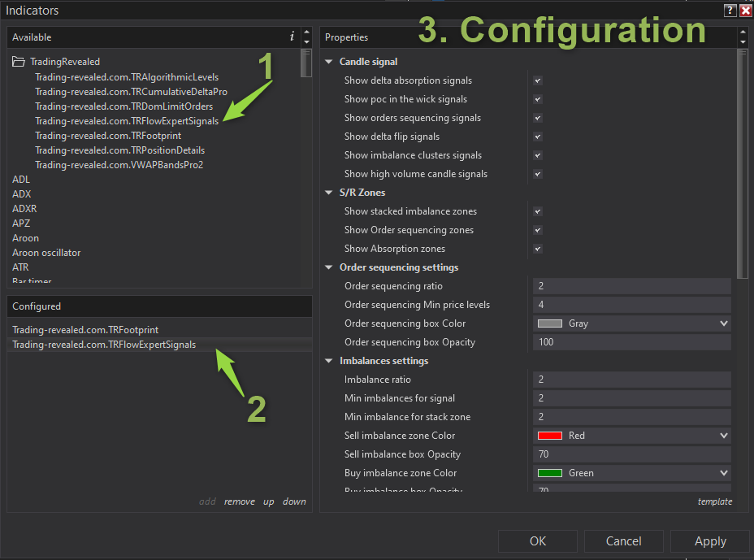
Task: Select the ADX indicator
Action: coord(22,194)
